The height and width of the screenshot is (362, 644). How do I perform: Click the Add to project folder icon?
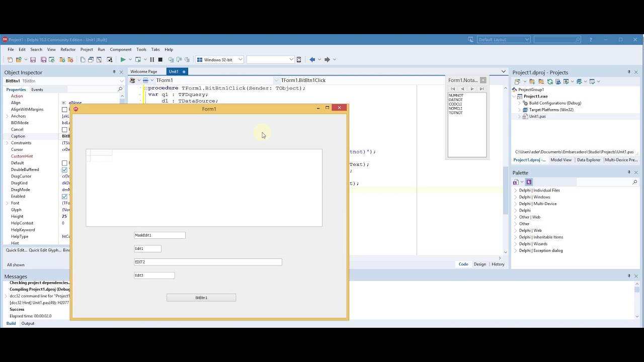click(x=62, y=59)
